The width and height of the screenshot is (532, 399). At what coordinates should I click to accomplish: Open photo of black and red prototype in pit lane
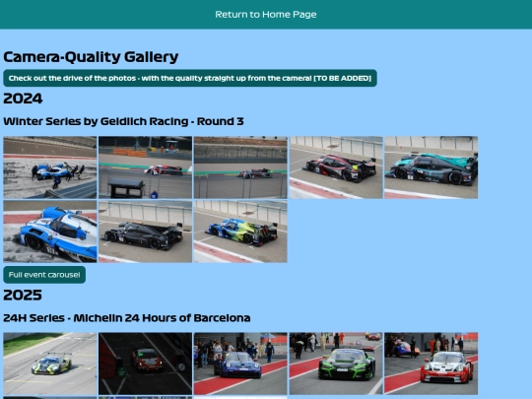point(336,167)
